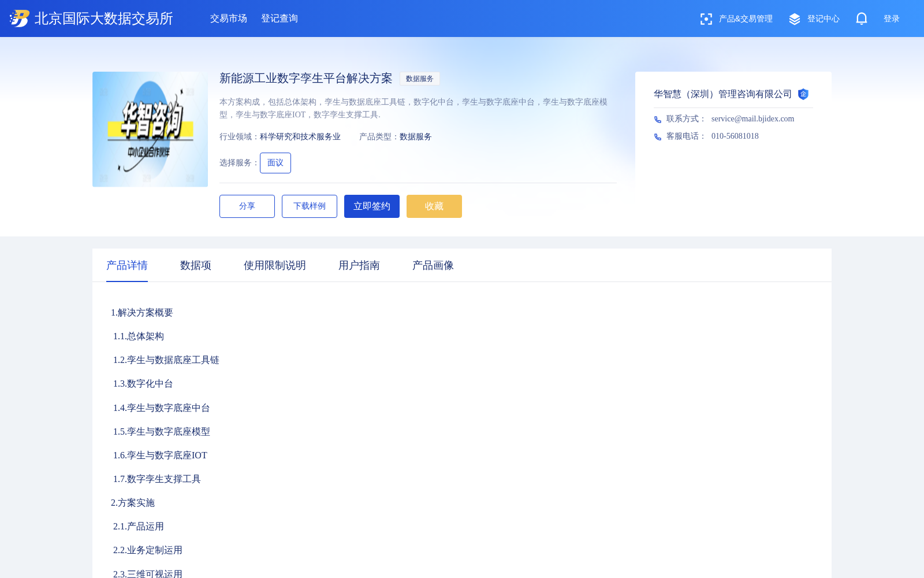The image size is (924, 578).
Task: Click the line 1.1.总体架构
Action: 139,336
